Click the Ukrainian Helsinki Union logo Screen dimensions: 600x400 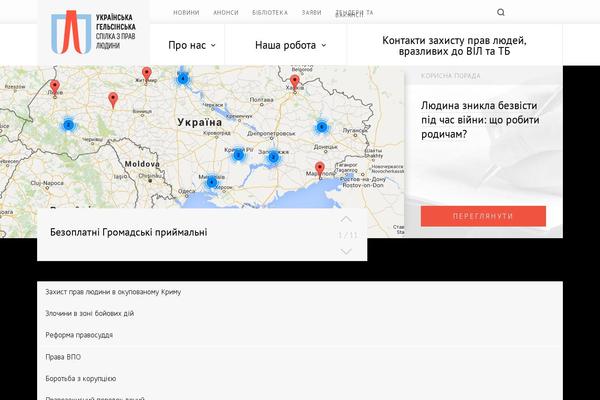[x=93, y=33]
